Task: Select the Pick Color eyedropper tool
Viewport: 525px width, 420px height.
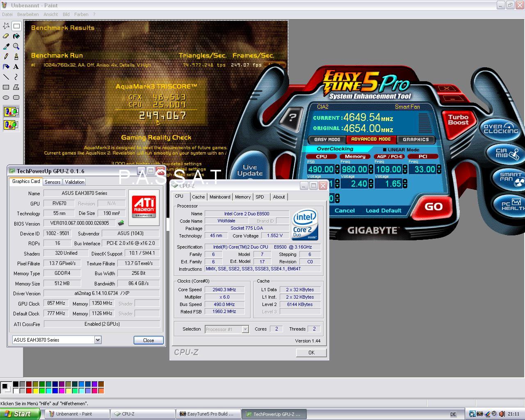Action: pos(6,46)
